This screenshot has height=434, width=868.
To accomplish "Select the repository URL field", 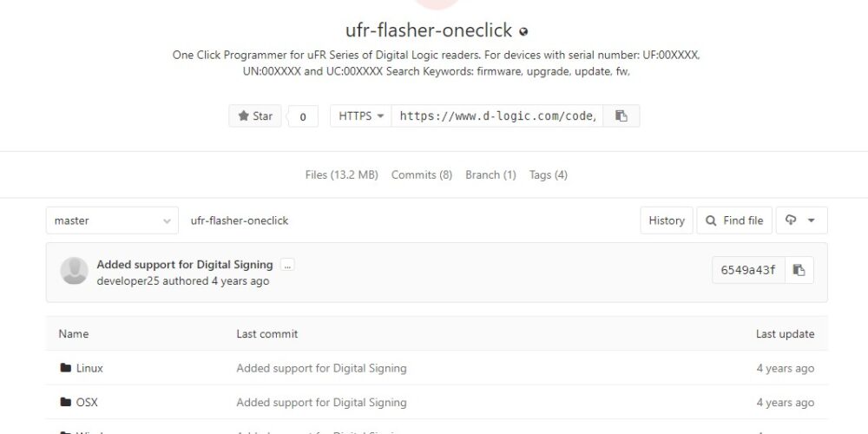I will click(x=497, y=116).
